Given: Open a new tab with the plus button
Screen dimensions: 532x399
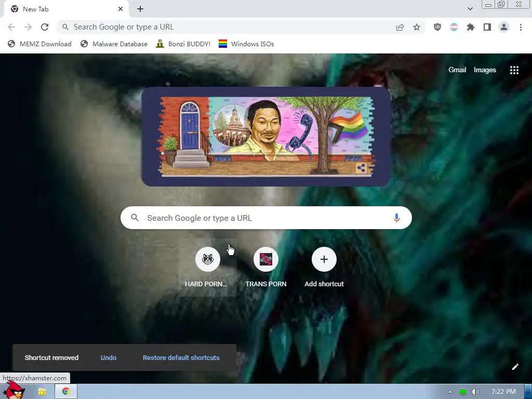Looking at the screenshot, I should [x=140, y=9].
